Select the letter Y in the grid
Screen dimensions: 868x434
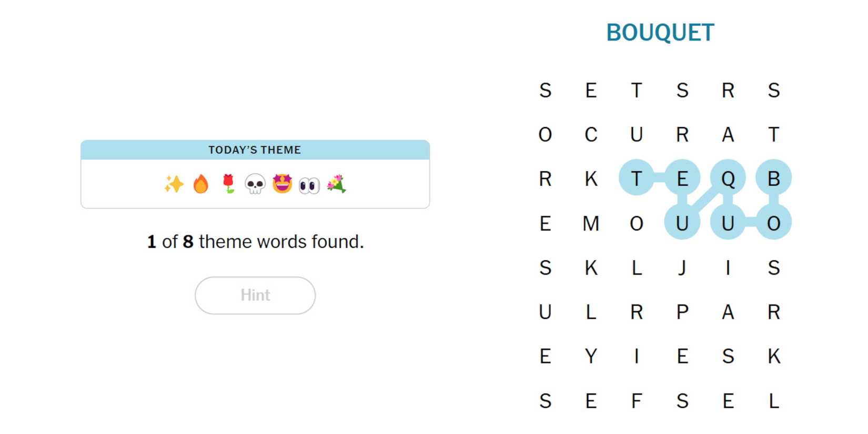pyautogui.click(x=591, y=357)
